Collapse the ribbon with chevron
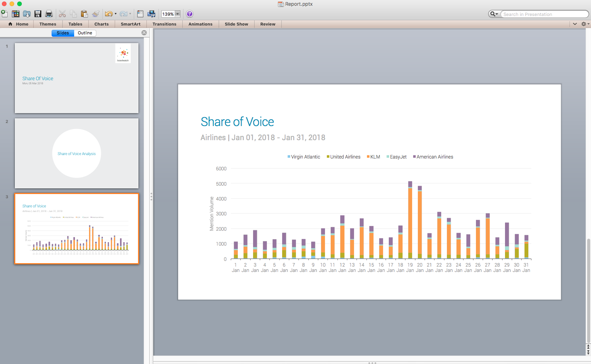This screenshot has height=364, width=591. 575,24
